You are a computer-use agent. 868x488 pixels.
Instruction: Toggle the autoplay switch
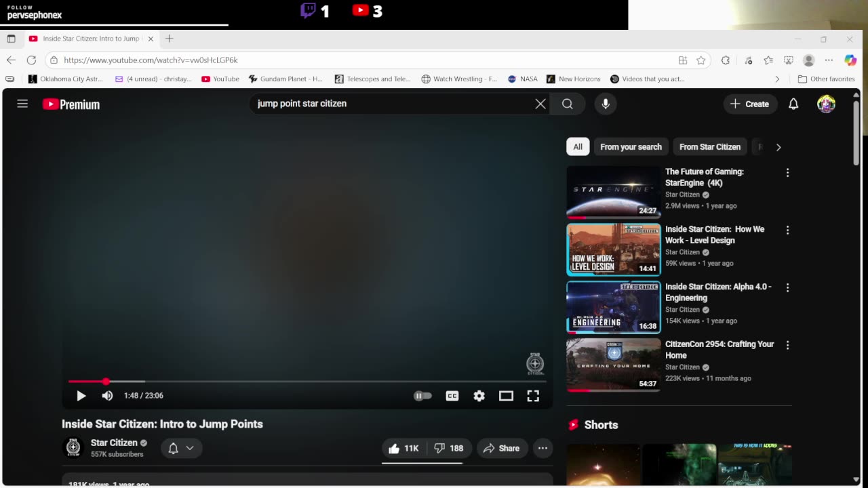click(x=422, y=396)
